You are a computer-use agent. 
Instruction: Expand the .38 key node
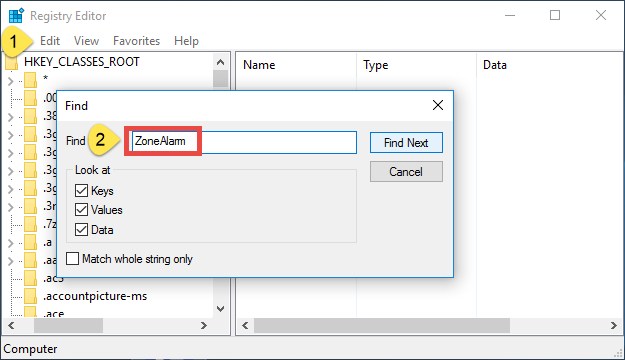click(10, 117)
